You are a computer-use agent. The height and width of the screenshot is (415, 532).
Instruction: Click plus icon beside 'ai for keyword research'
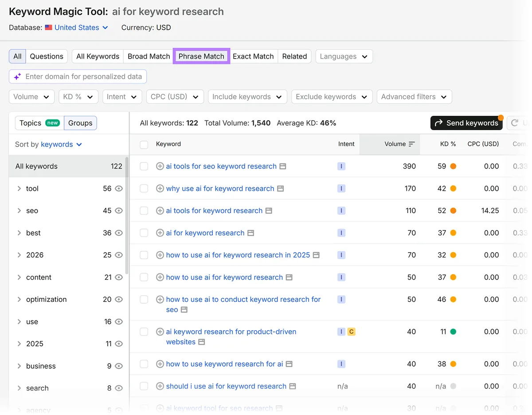pos(160,233)
